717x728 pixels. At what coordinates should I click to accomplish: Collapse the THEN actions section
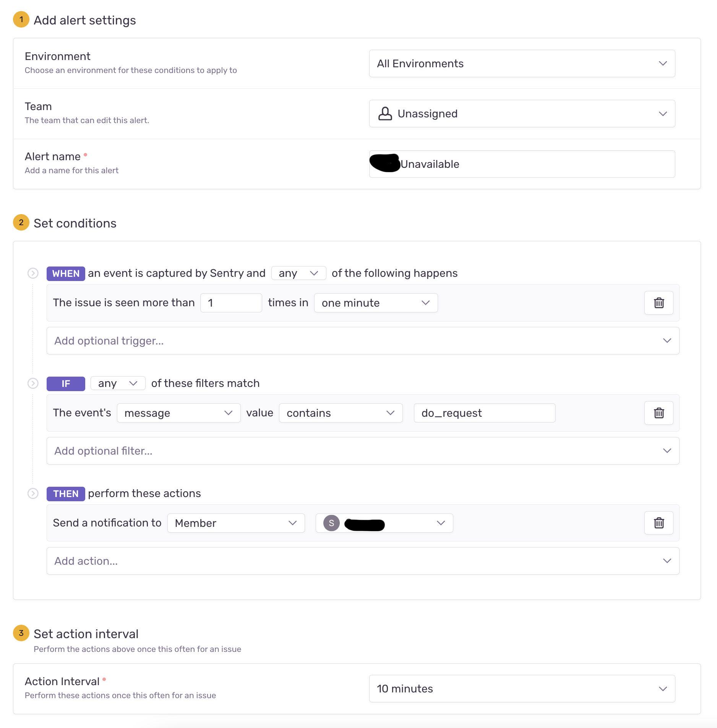pyautogui.click(x=32, y=494)
